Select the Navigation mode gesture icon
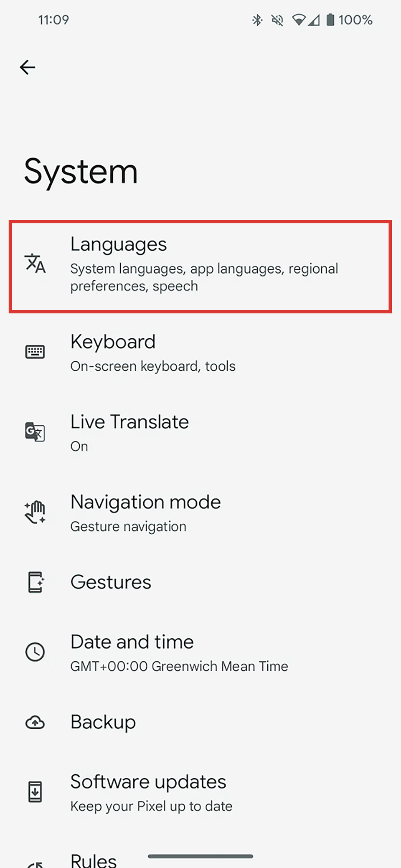Viewport: 401px width, 868px height. pyautogui.click(x=35, y=511)
